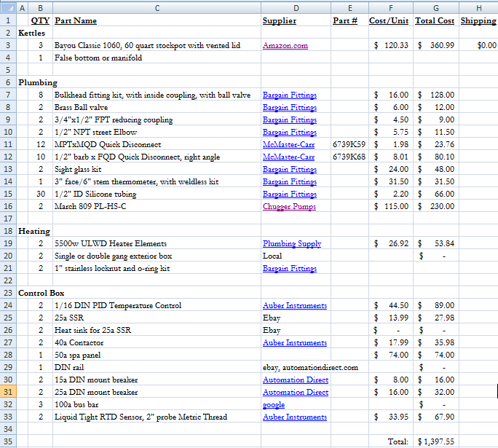Viewport: 498px width, 448px height.
Task: Select row 35 header
Action: pyautogui.click(x=8, y=442)
